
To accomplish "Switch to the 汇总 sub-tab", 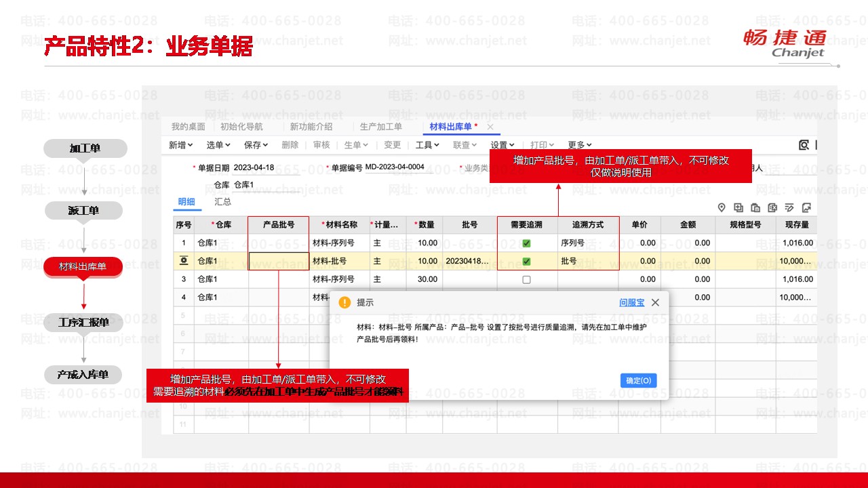I will coord(222,202).
